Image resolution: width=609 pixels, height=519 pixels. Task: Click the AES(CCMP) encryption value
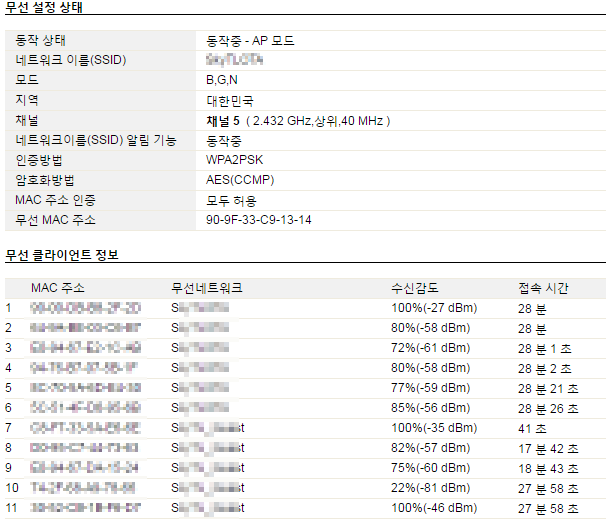click(240, 180)
